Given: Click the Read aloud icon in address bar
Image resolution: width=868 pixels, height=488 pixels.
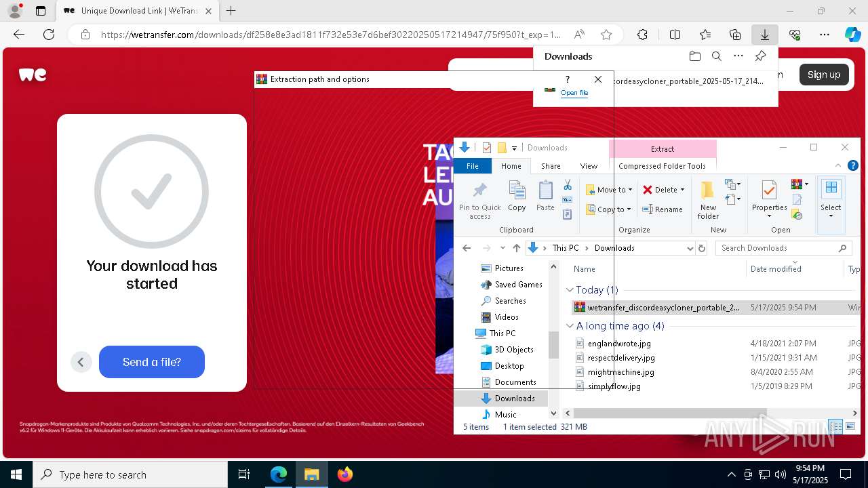Looking at the screenshot, I should point(579,35).
